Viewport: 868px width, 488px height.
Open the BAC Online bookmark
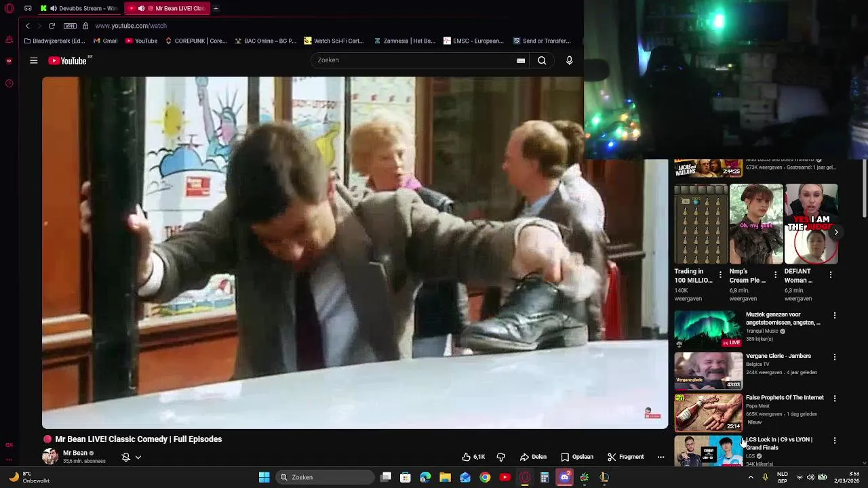pyautogui.click(x=266, y=41)
